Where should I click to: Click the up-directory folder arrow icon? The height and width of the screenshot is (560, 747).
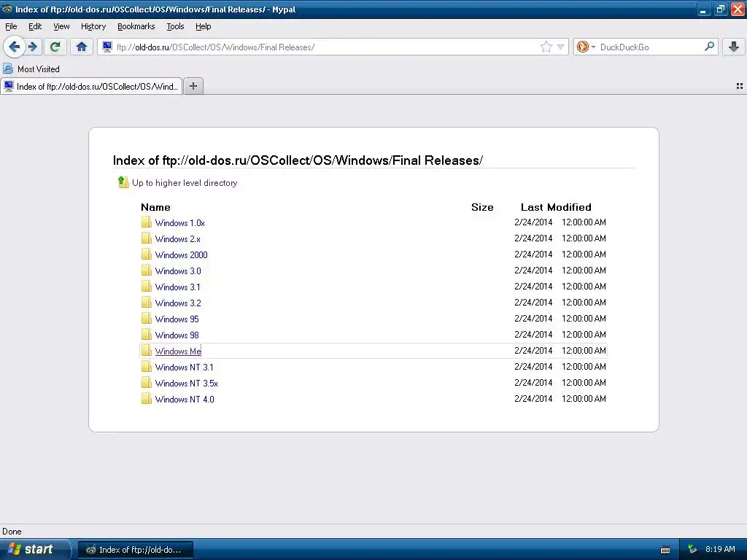[x=123, y=182]
